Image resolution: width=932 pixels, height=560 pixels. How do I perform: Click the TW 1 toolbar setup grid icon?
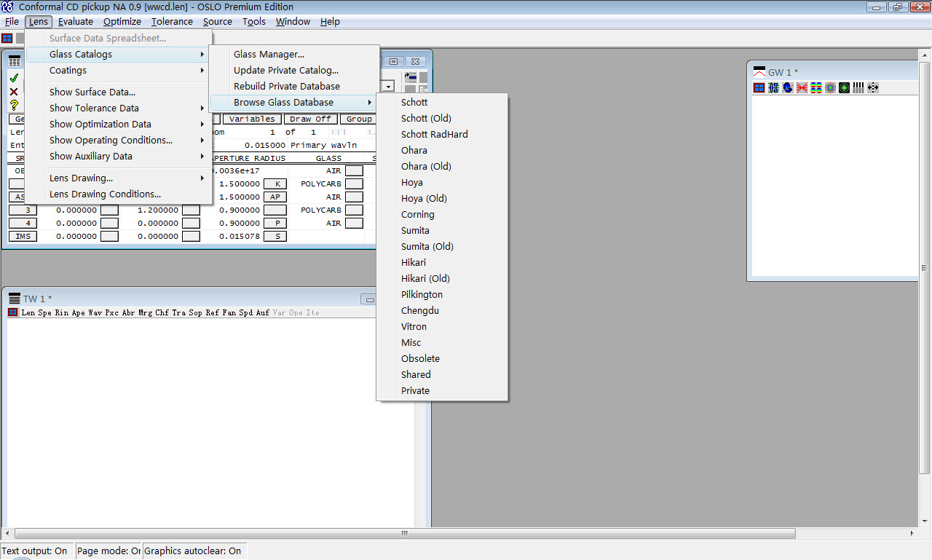13,312
